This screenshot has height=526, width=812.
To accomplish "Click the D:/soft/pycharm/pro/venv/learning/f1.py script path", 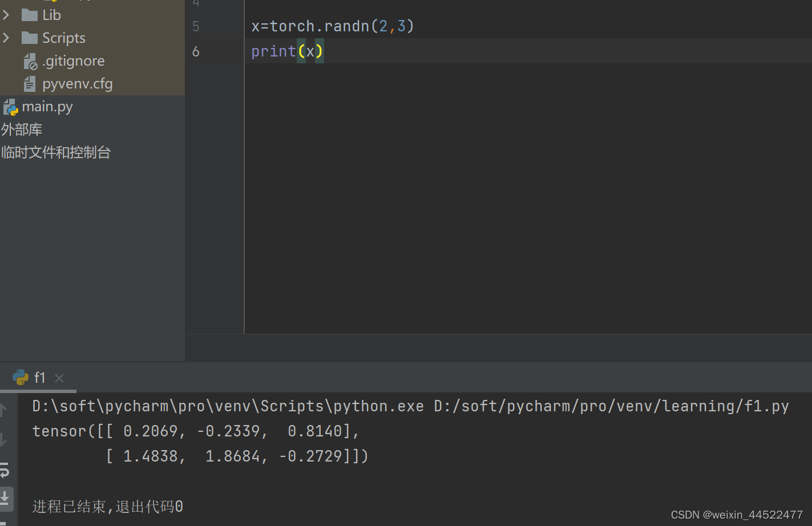I will pos(611,406).
